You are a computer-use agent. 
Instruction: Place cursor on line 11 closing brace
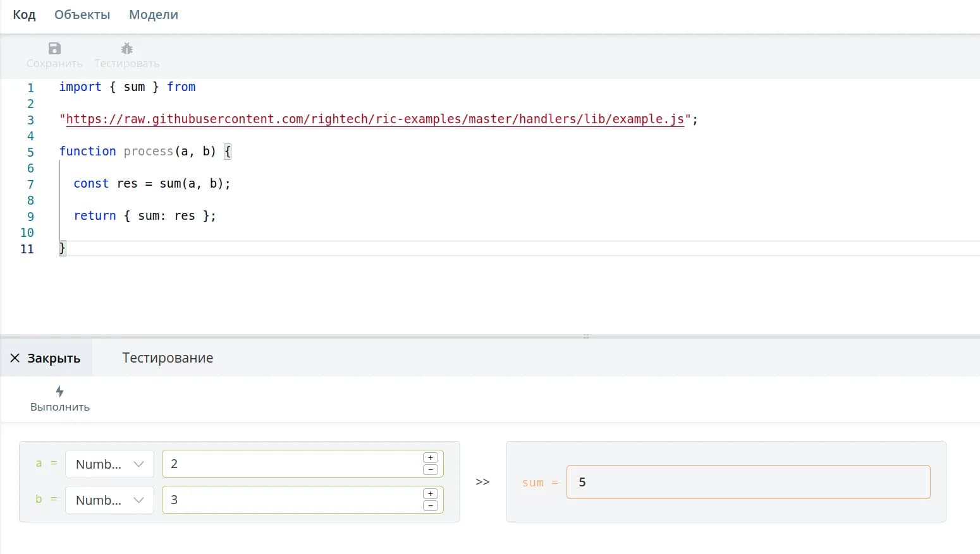(x=63, y=248)
